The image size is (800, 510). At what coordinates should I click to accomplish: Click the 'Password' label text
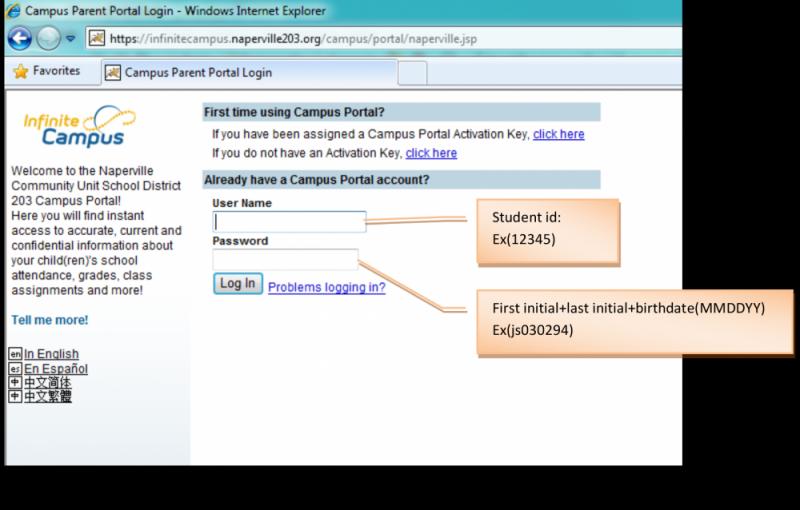(240, 241)
